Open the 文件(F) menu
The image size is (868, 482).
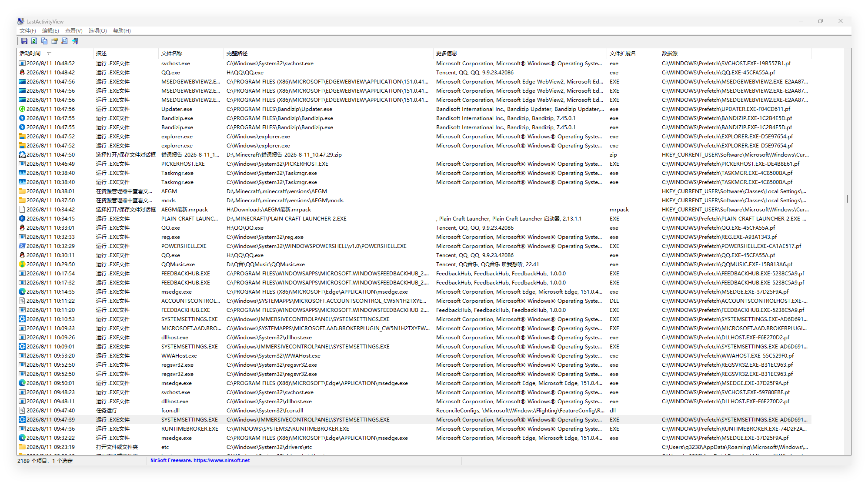[28, 31]
